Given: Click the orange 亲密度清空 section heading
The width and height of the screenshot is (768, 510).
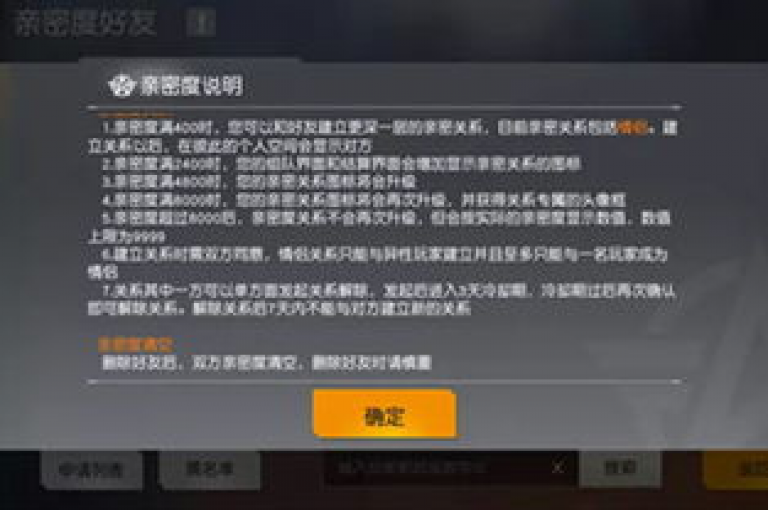Looking at the screenshot, I should tap(136, 345).
